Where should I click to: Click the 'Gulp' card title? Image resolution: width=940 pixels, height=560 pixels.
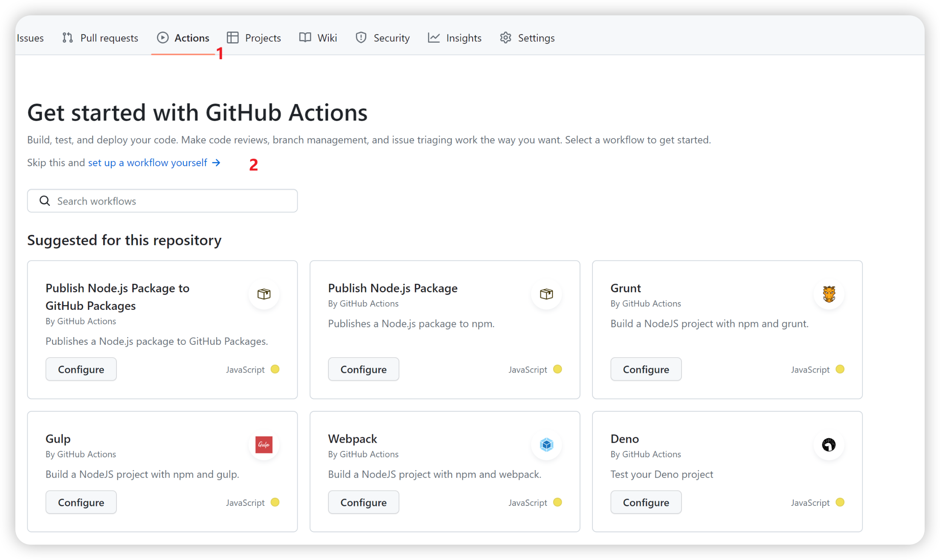click(58, 439)
